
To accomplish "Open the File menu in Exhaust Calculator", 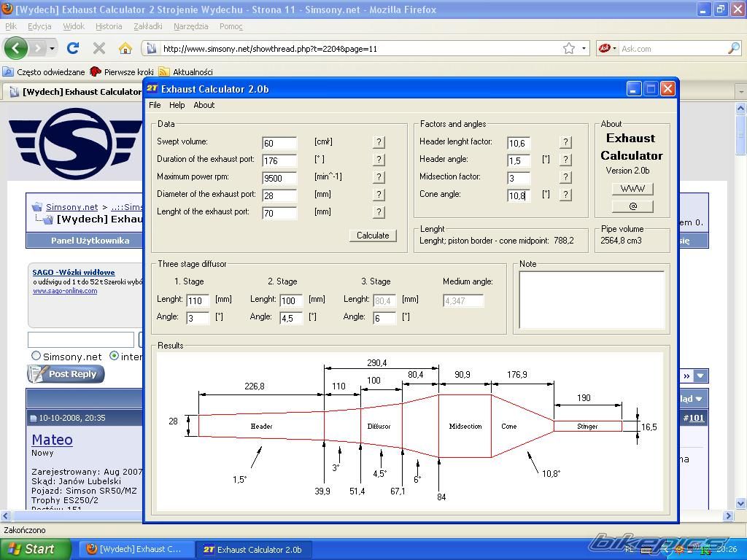I will point(155,105).
